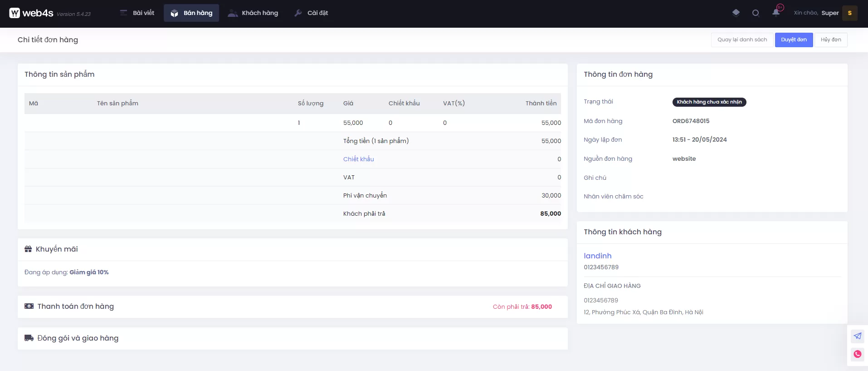Image resolution: width=868 pixels, height=371 pixels.
Task: Click the layers icon in top bar
Action: 736,13
